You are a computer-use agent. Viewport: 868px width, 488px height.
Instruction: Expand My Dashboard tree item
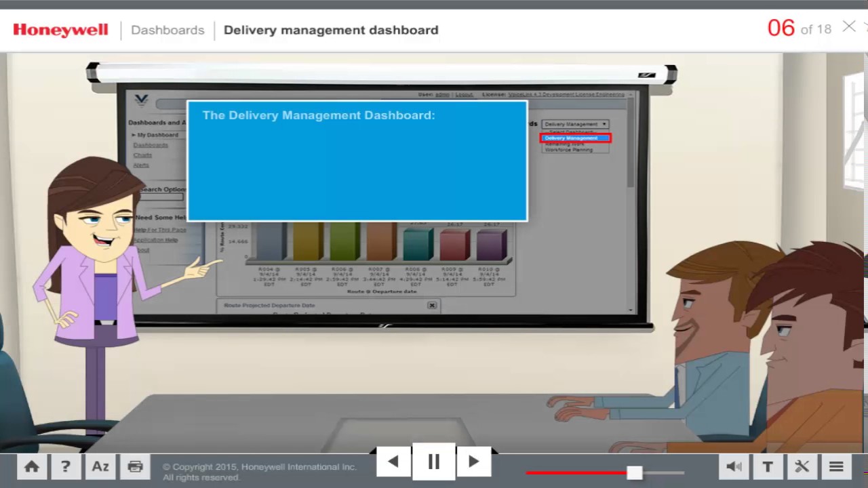coord(156,135)
